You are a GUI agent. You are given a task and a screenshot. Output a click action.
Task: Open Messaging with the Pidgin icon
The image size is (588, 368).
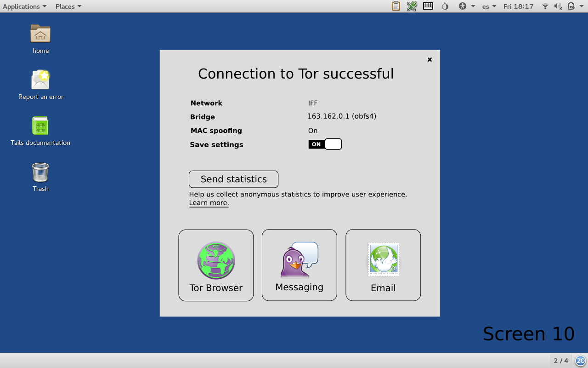coord(299,265)
